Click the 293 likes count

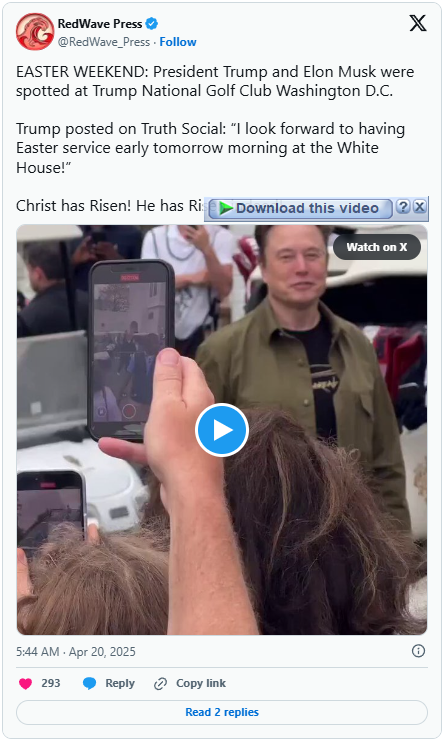[x=51, y=683]
